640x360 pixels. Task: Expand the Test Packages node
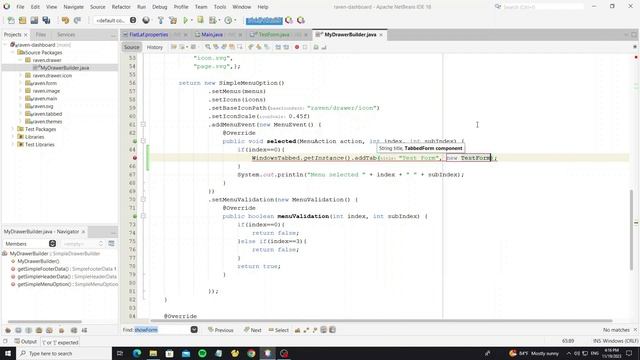pyautogui.click(x=13, y=129)
